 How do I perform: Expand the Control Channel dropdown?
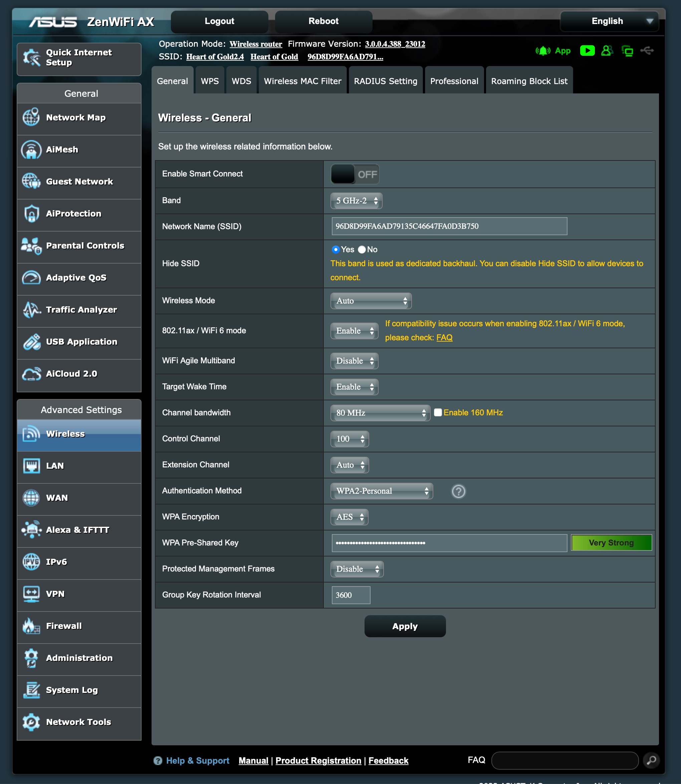(x=349, y=439)
